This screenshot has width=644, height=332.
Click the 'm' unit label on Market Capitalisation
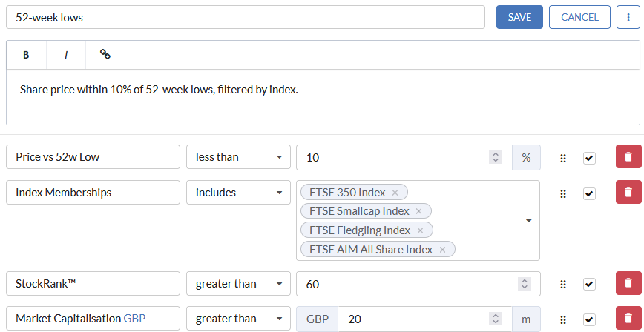point(526,319)
